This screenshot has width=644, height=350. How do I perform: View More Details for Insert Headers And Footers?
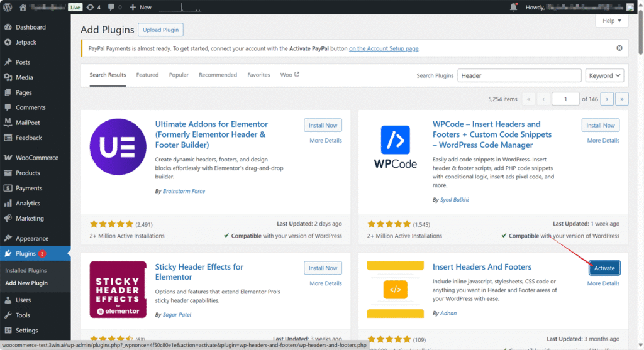coord(603,283)
